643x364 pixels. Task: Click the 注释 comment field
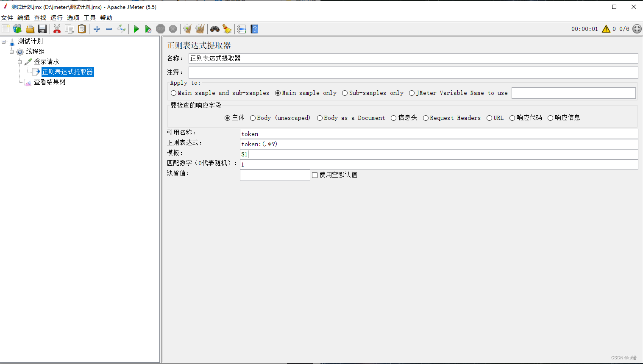tap(413, 72)
